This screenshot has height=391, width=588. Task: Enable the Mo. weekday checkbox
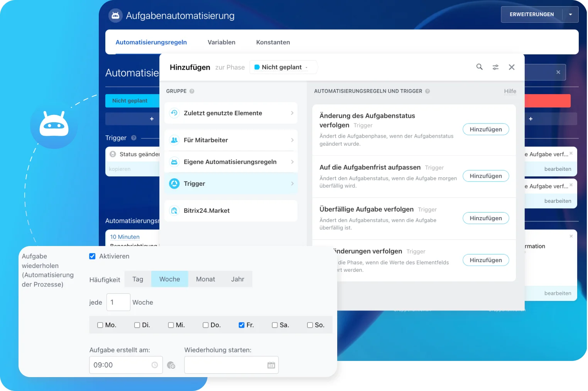(100, 325)
